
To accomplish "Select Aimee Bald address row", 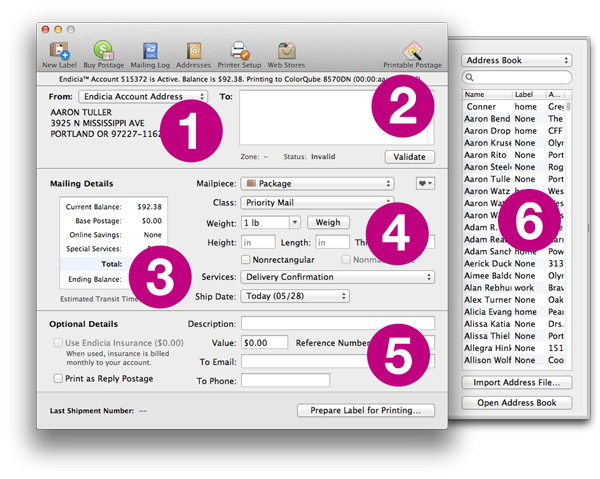I will (x=514, y=275).
